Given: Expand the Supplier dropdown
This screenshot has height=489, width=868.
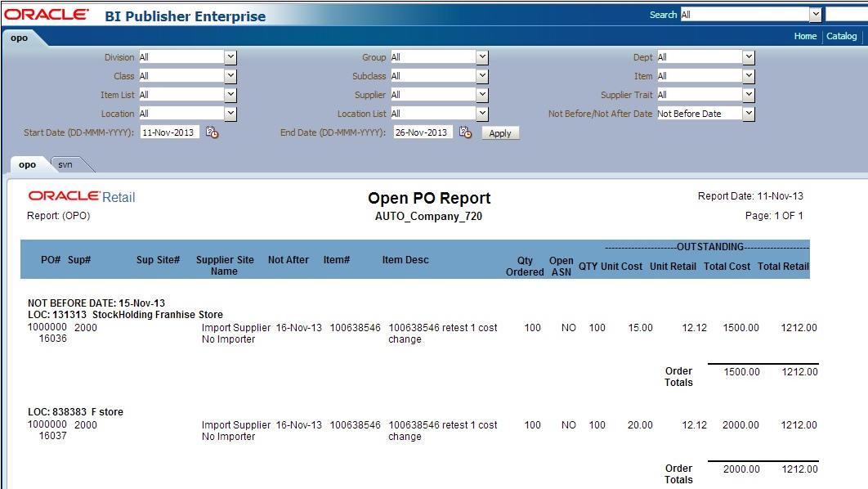Looking at the screenshot, I should pyautogui.click(x=482, y=95).
